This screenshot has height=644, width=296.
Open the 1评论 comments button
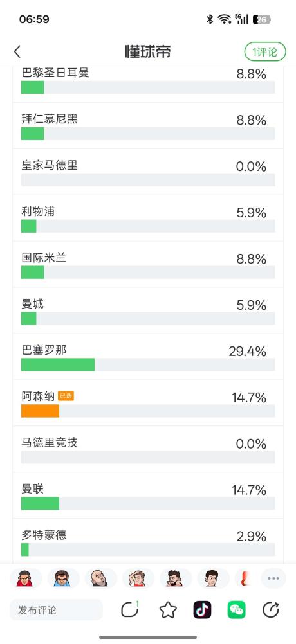point(264,52)
